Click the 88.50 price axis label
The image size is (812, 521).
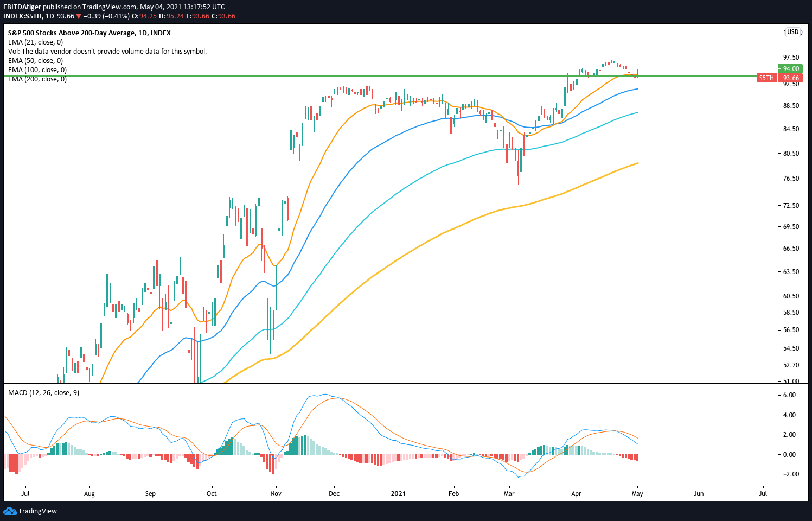click(791, 106)
